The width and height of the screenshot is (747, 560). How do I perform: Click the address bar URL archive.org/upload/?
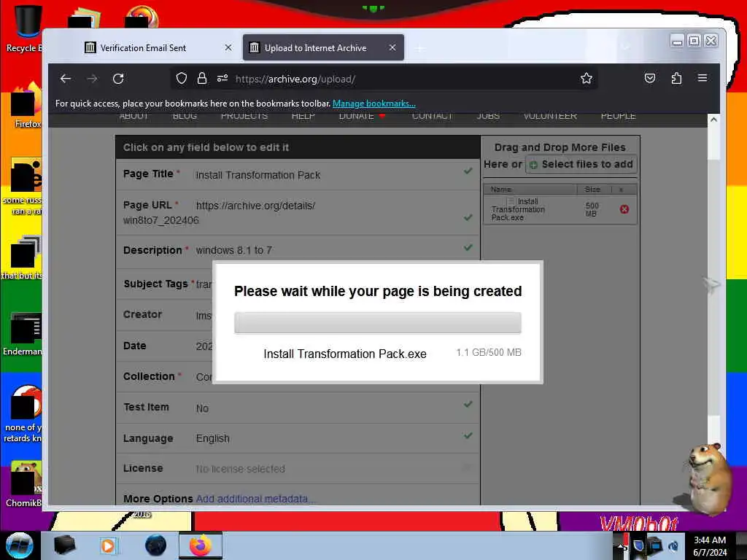pos(295,79)
